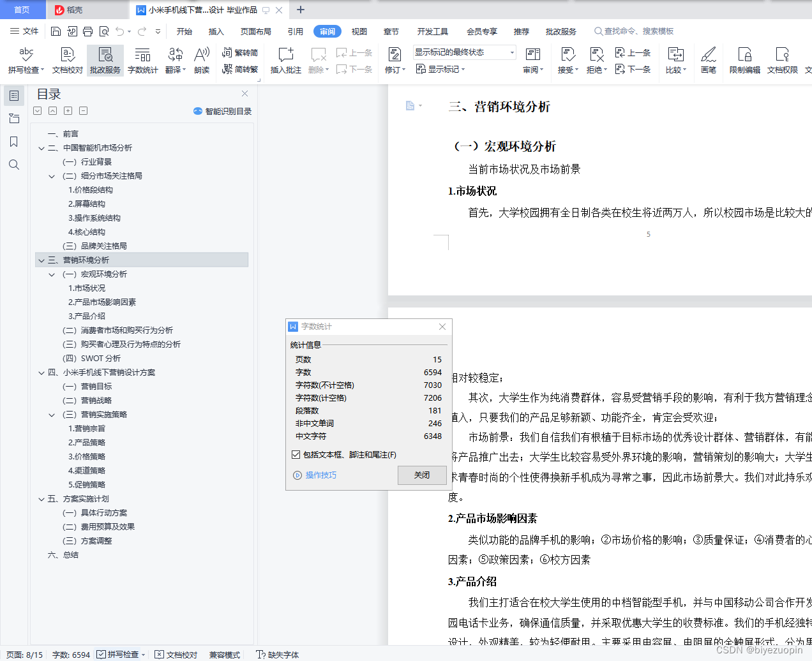Click the 首页 home tab
The width and height of the screenshot is (812, 661).
click(22, 10)
